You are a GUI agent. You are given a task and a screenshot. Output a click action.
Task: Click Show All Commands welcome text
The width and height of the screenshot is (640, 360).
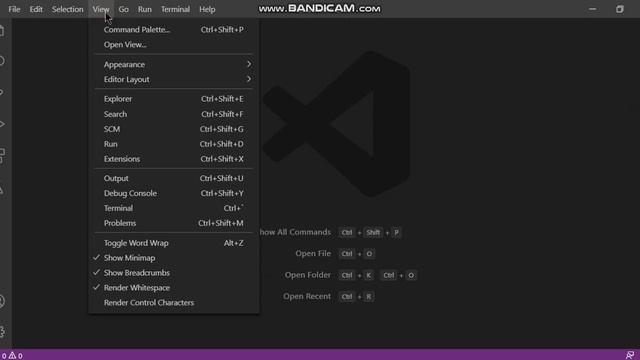coord(295,232)
